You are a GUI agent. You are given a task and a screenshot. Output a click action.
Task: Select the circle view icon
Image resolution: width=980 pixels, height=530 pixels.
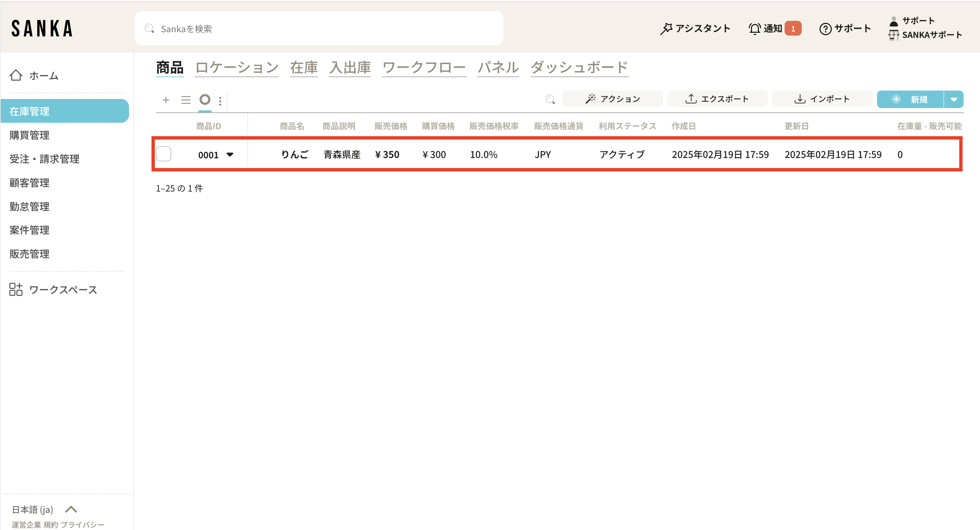(x=205, y=99)
